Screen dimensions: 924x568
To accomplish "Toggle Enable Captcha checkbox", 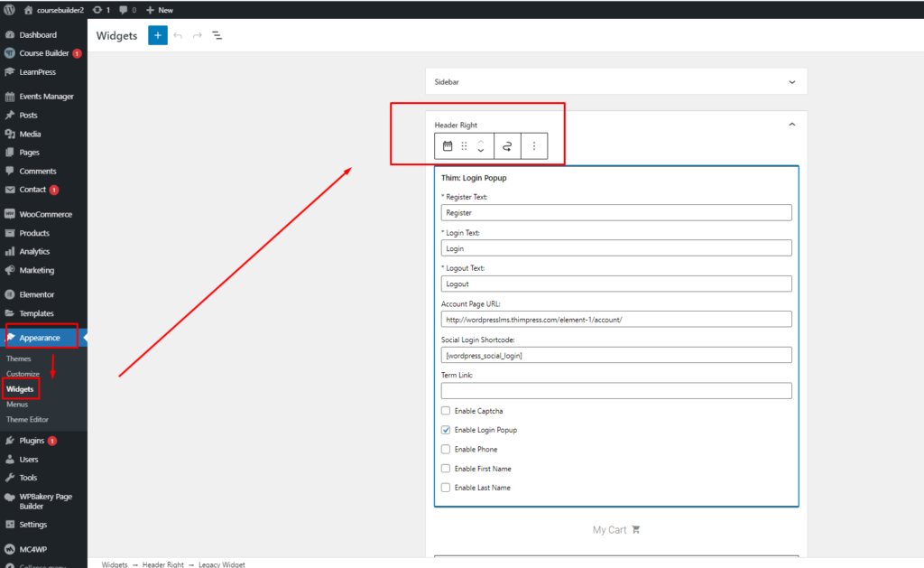I will (446, 411).
